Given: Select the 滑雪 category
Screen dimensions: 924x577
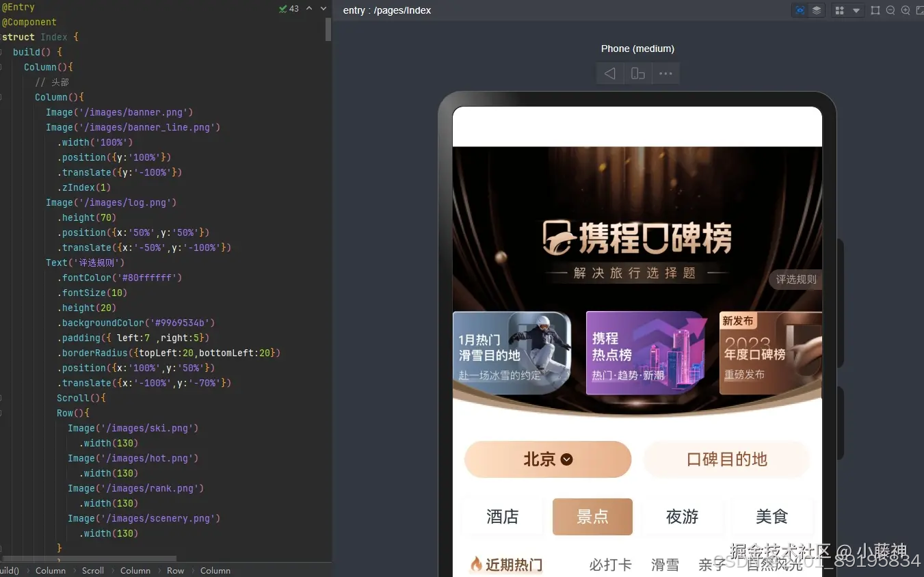Looking at the screenshot, I should click(x=665, y=565).
